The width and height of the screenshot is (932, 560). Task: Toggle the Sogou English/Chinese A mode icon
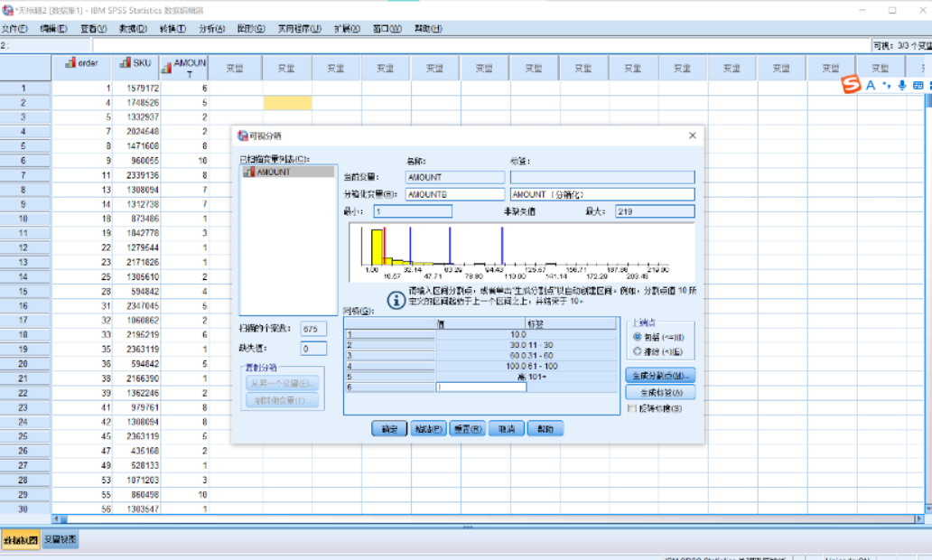coord(871,86)
